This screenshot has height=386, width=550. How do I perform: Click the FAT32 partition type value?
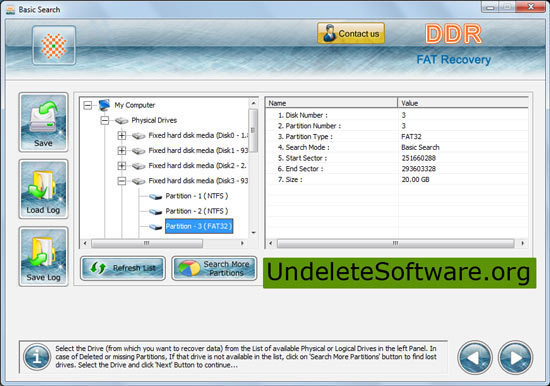coord(411,137)
